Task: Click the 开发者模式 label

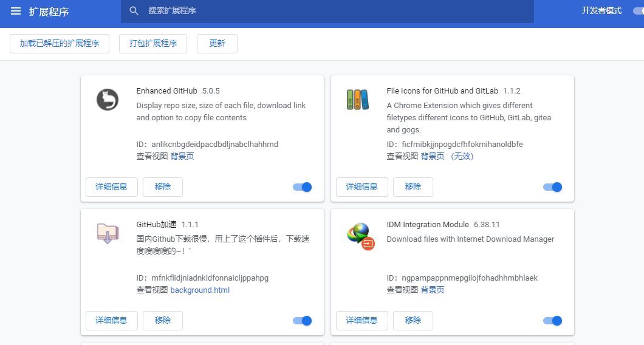Action: (601, 11)
